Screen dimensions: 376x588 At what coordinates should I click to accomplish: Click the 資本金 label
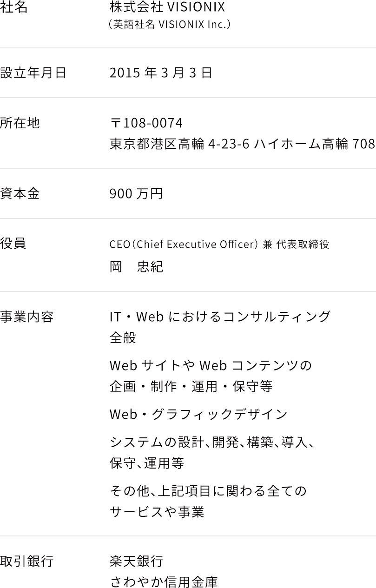[x=20, y=194]
